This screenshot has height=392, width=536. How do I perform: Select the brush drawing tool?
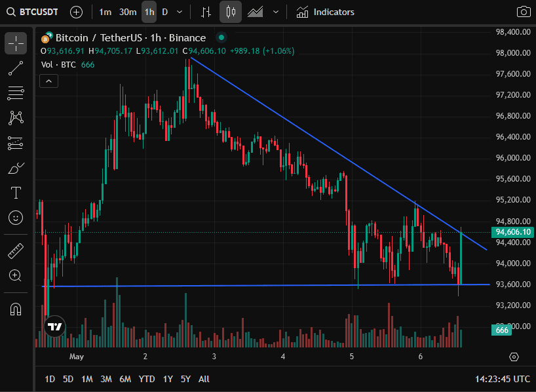pyautogui.click(x=16, y=168)
